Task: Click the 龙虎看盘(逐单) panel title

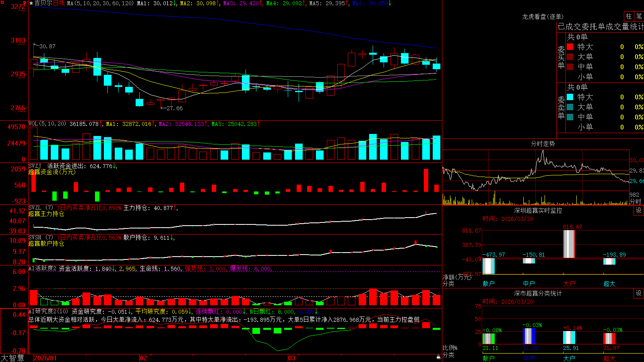Action: [x=543, y=16]
